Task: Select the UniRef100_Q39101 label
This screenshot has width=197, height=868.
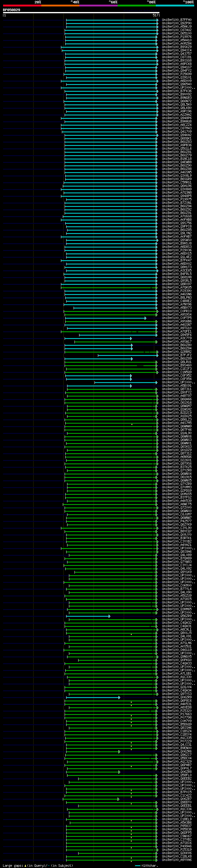Action: click(176, 78)
